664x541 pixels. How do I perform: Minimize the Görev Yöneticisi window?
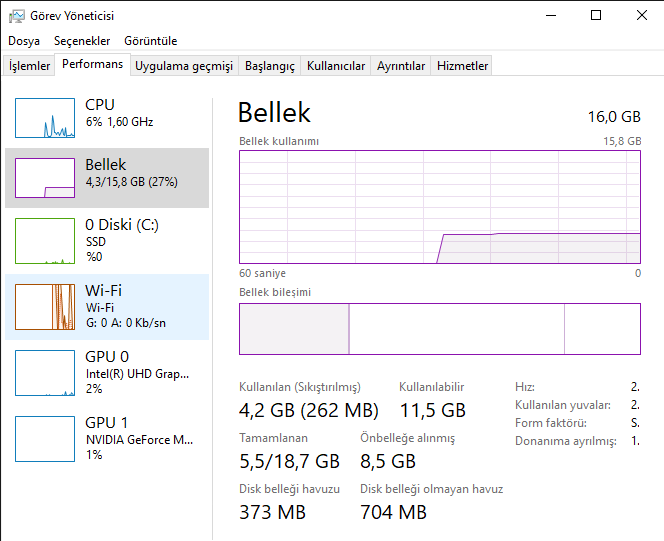550,15
